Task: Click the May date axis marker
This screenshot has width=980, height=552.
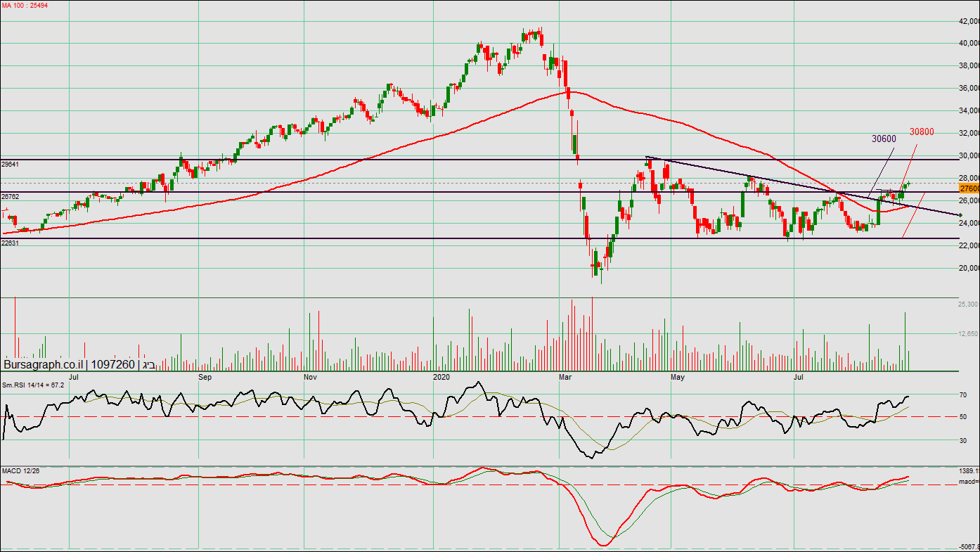Action: [678, 378]
